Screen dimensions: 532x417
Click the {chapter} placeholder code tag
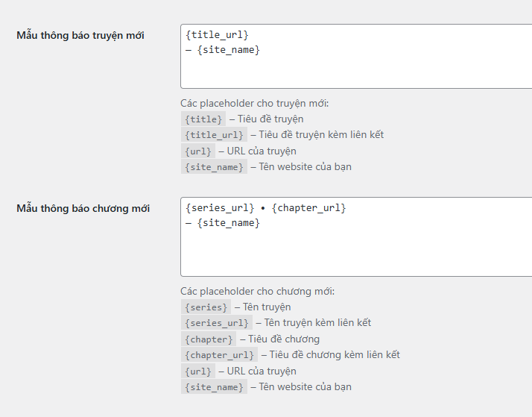tap(209, 339)
